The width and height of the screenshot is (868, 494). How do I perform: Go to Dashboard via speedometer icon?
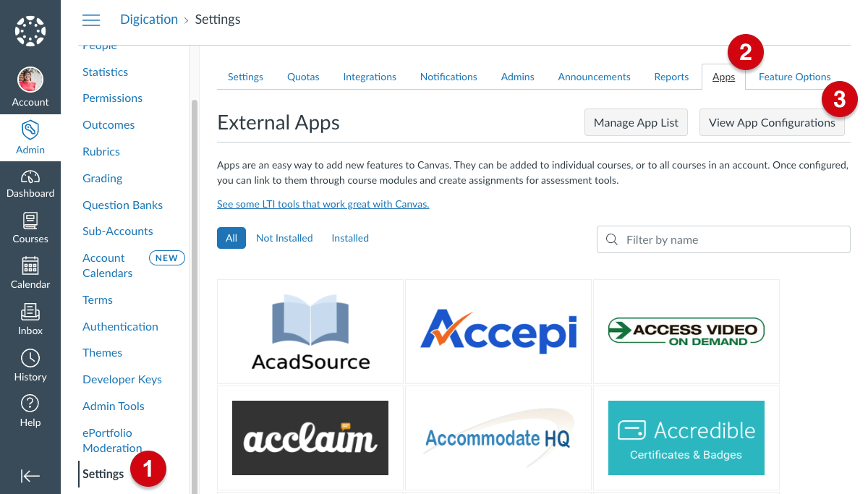click(30, 177)
